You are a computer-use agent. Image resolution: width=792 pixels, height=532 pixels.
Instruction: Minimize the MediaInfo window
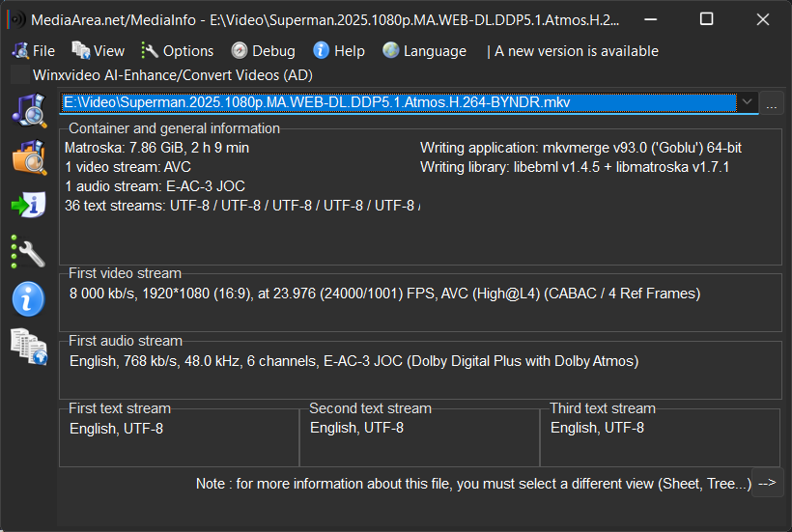(x=651, y=19)
